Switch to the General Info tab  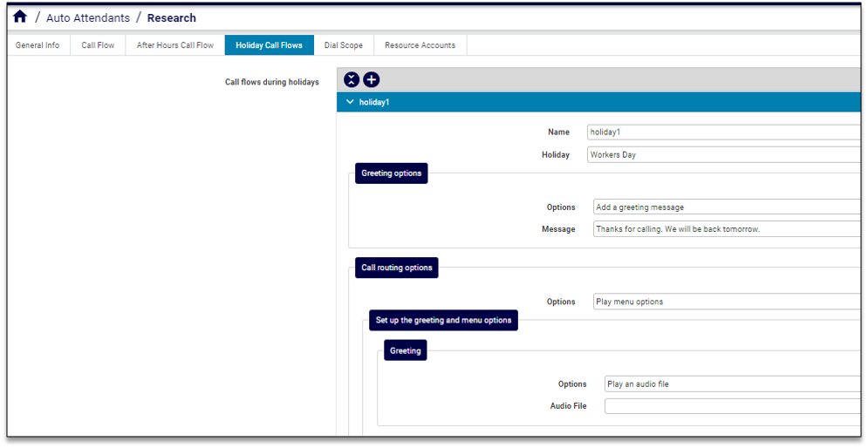[x=38, y=45]
